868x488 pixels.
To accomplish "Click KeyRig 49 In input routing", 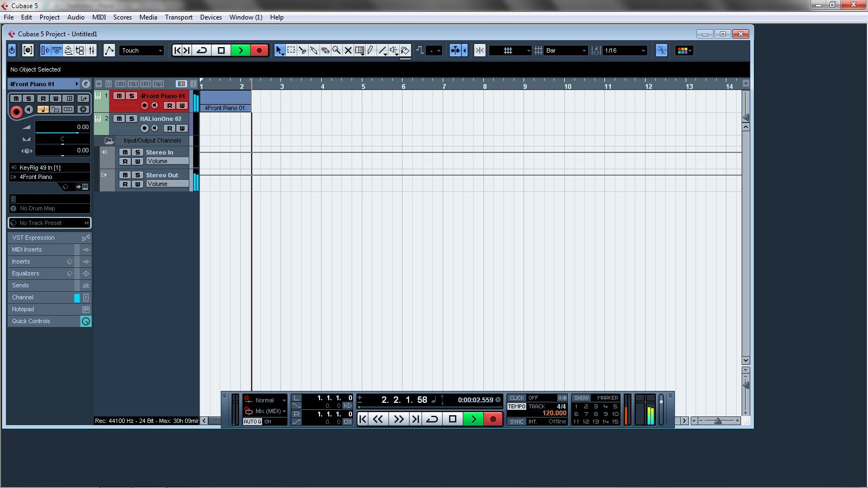I will click(x=49, y=168).
